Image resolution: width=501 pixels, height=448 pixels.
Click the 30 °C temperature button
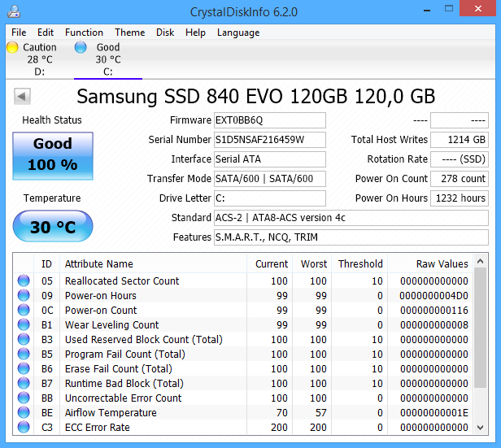click(53, 226)
